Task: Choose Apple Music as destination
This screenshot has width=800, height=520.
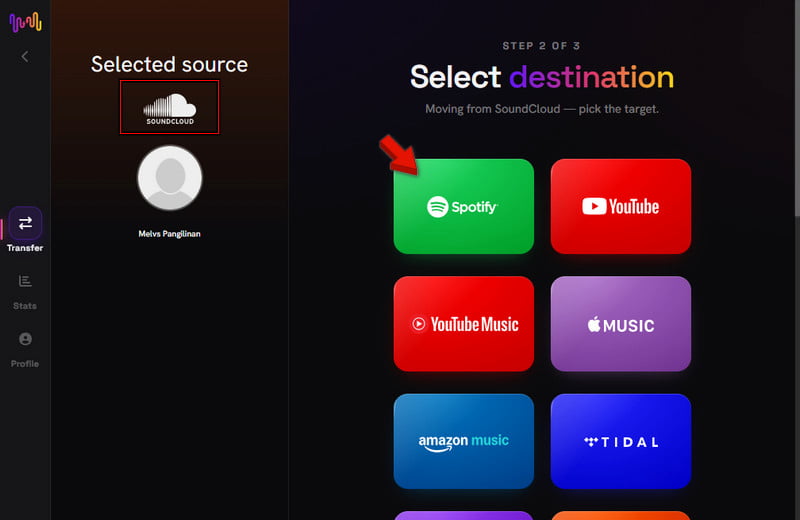Action: point(621,324)
